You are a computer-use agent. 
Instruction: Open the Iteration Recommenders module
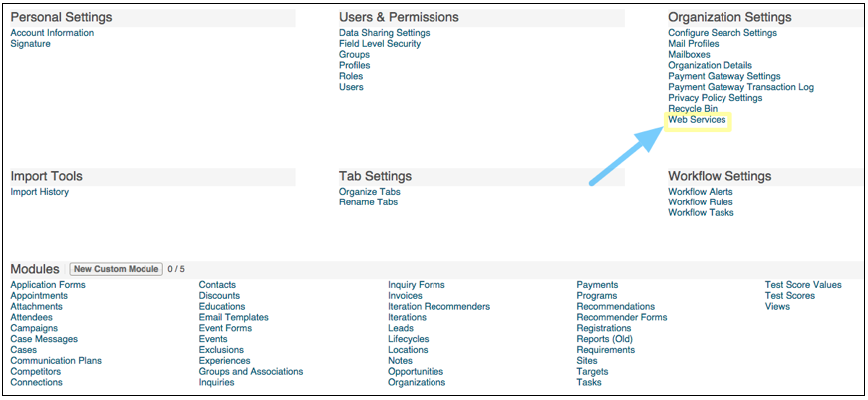click(438, 307)
